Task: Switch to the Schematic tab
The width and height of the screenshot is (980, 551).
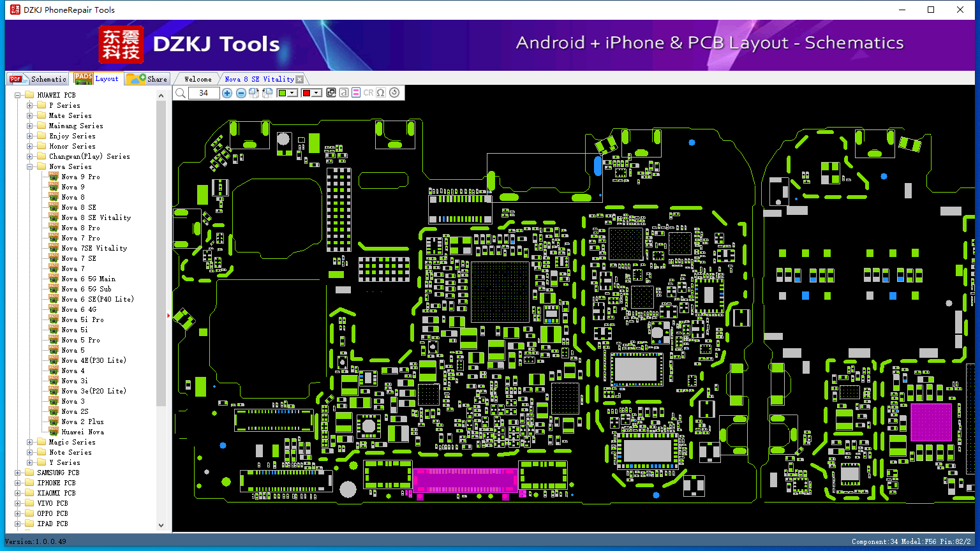Action: [38, 79]
